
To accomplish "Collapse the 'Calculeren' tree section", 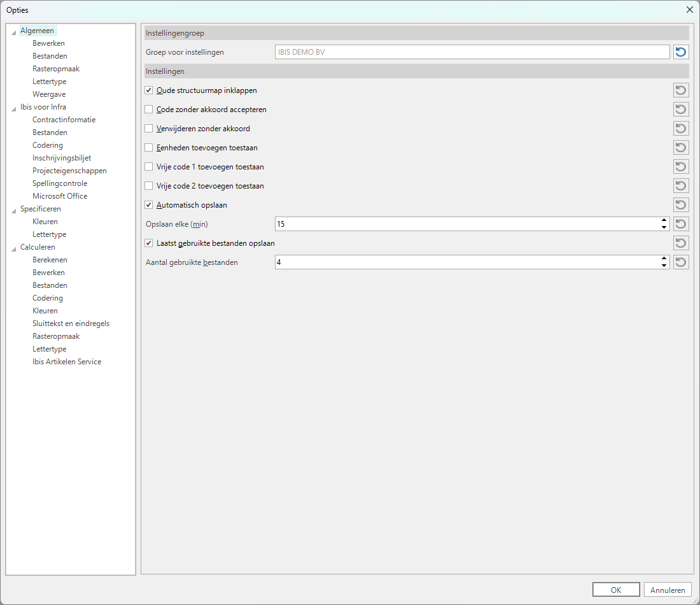I will 14,248.
